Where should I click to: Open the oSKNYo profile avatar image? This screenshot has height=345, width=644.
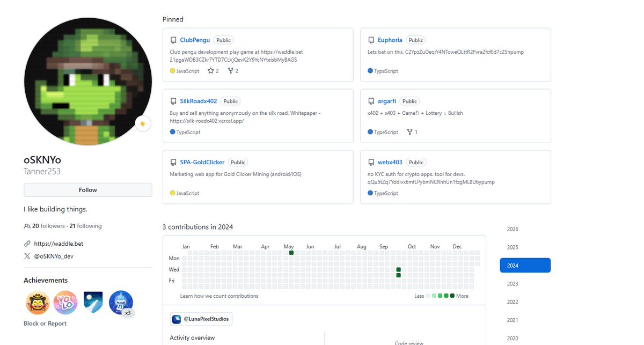click(x=88, y=81)
